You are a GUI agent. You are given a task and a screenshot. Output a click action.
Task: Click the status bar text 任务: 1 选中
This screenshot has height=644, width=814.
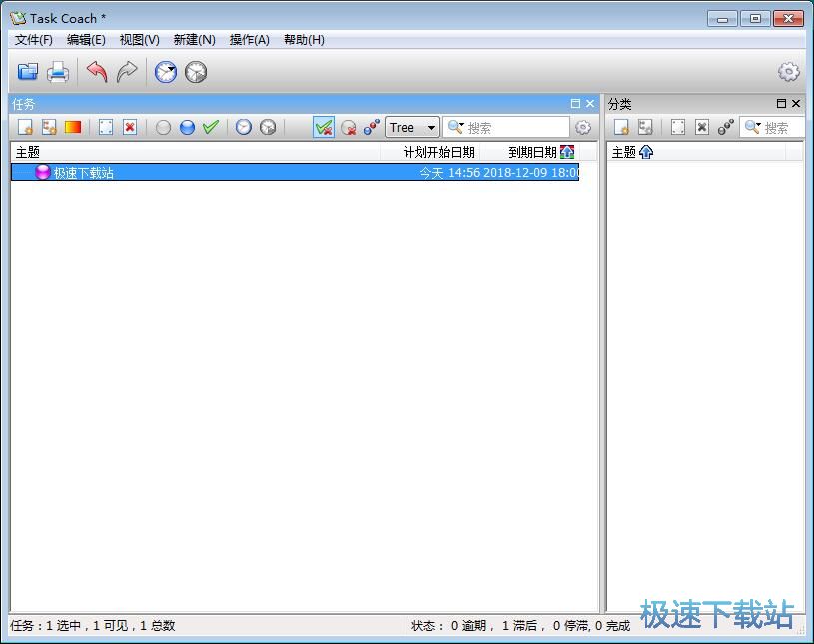pyautogui.click(x=45, y=626)
